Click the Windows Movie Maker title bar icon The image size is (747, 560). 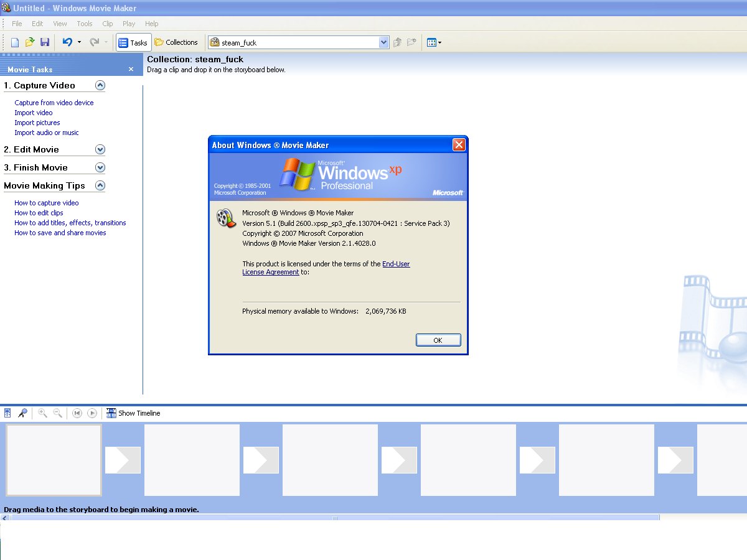7,8
